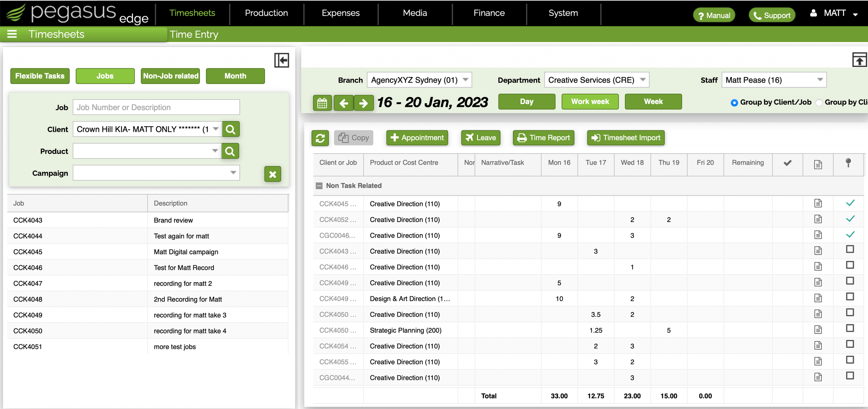Image resolution: width=868 pixels, height=409 pixels.
Task: Click the Copy icon above the grid
Action: pos(353,137)
